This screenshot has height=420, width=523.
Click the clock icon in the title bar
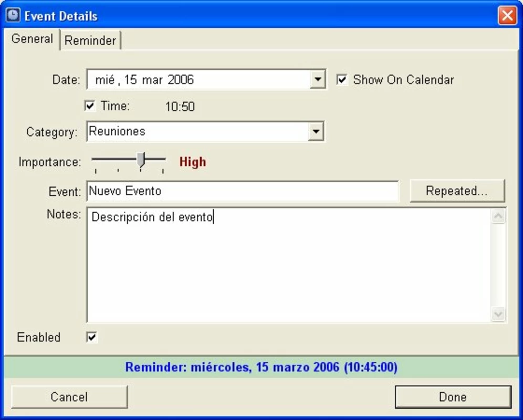click(x=13, y=15)
